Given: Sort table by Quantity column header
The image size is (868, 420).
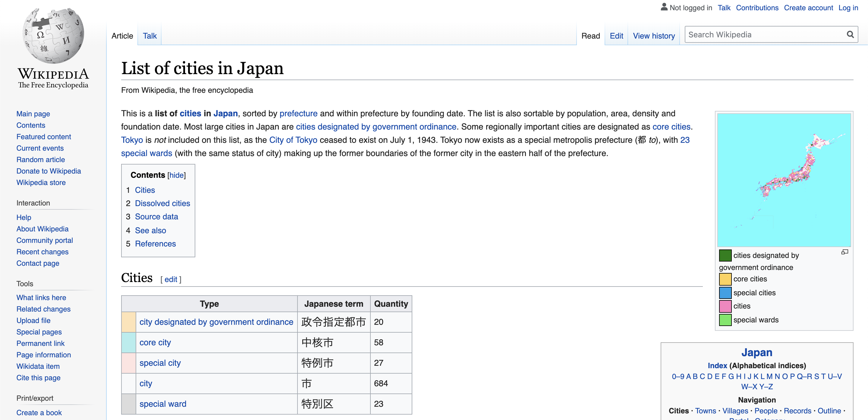Looking at the screenshot, I should click(x=391, y=304).
